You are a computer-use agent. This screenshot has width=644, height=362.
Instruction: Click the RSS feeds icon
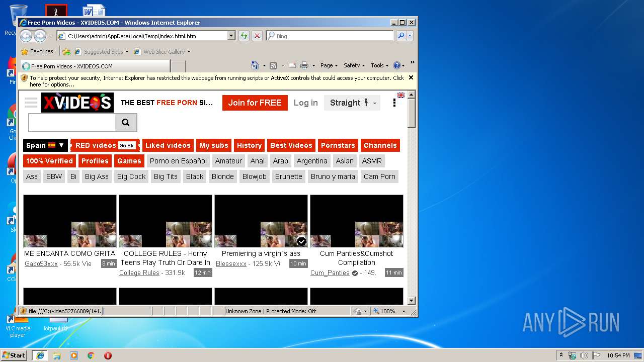(x=273, y=65)
